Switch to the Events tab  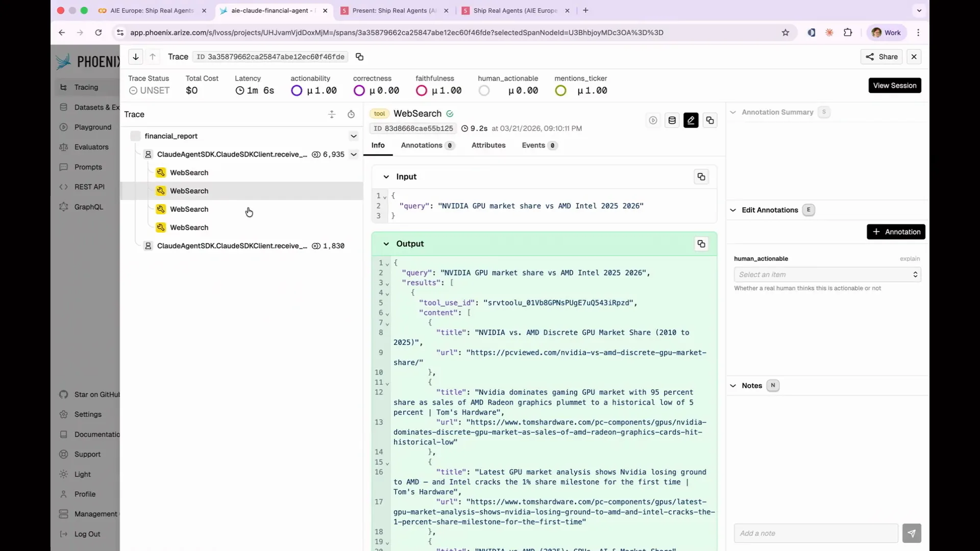click(x=540, y=145)
